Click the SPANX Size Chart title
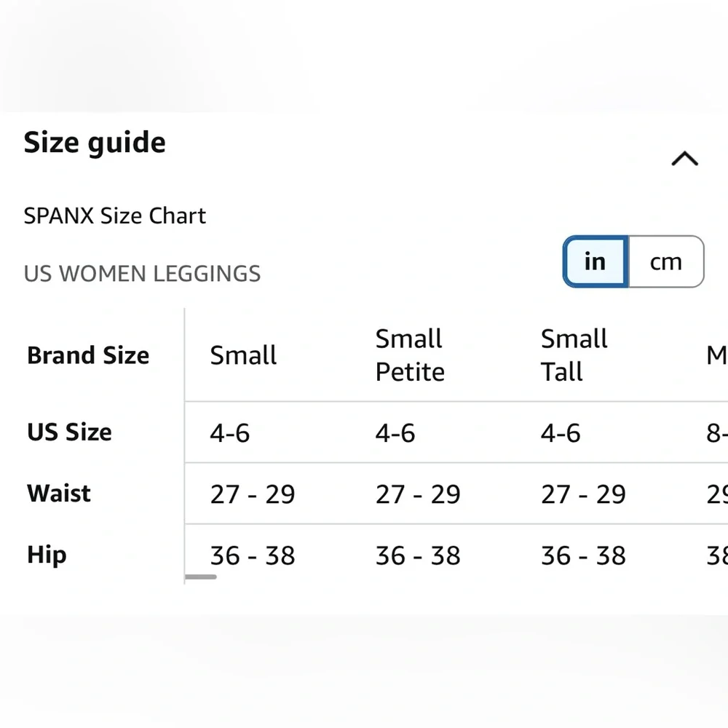 click(115, 216)
